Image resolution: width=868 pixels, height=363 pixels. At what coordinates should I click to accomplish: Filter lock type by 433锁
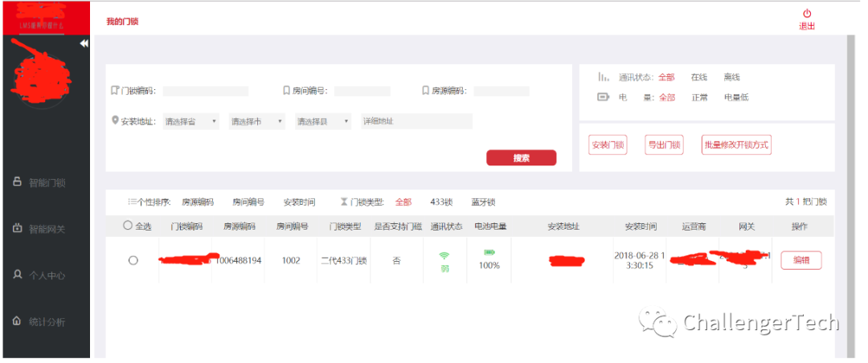click(442, 202)
